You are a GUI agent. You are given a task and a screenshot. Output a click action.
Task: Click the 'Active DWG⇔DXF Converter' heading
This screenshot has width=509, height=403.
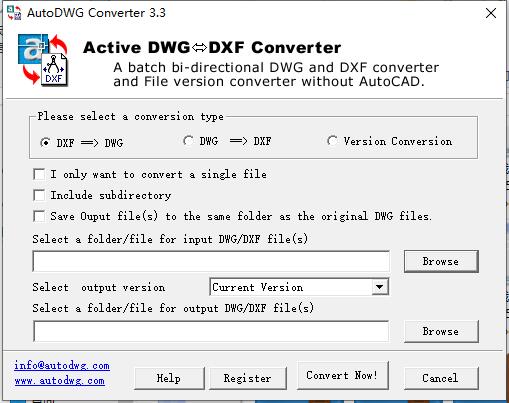pos(212,48)
